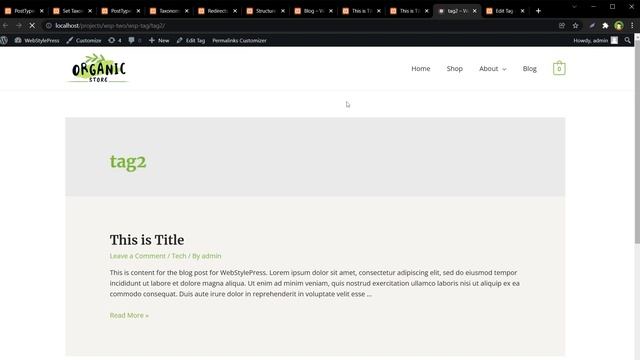The image size is (640, 360).
Task: Open the Read More link
Action: (x=129, y=315)
